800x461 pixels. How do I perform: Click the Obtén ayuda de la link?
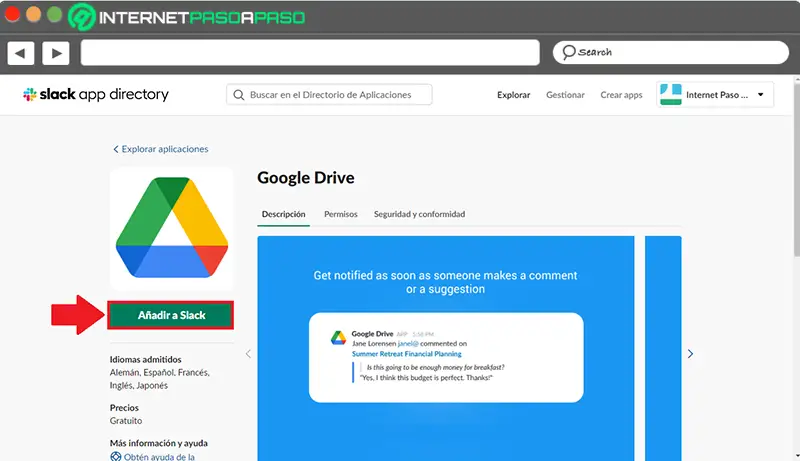pos(159,457)
